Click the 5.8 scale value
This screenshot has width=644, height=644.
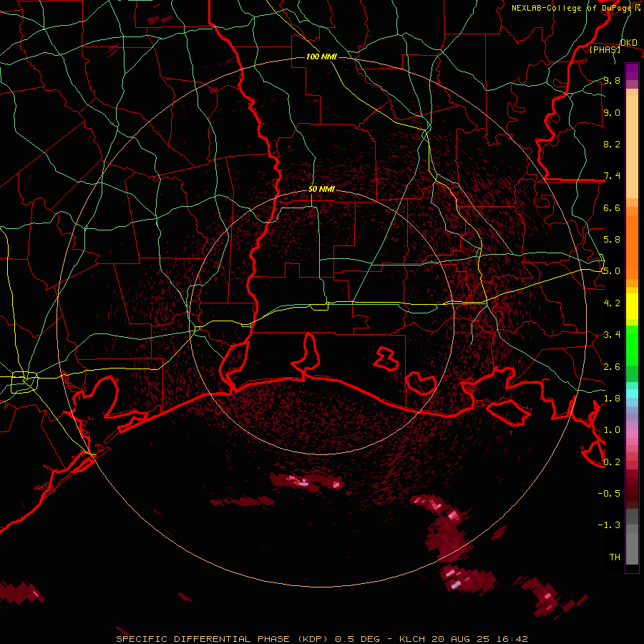[x=612, y=240]
